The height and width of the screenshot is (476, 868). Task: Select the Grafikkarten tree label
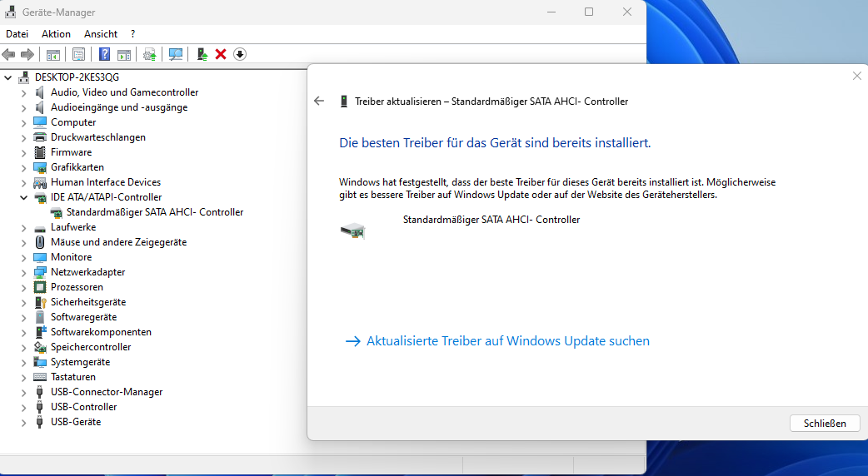77,167
